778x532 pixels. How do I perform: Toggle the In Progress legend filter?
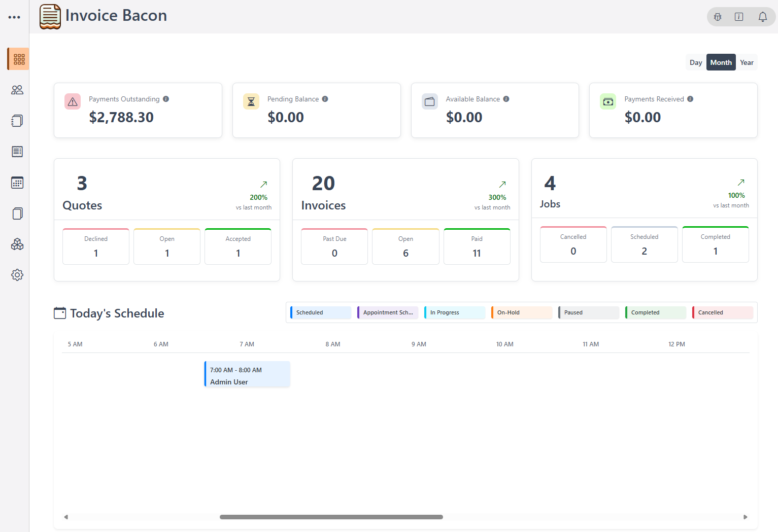coord(455,312)
